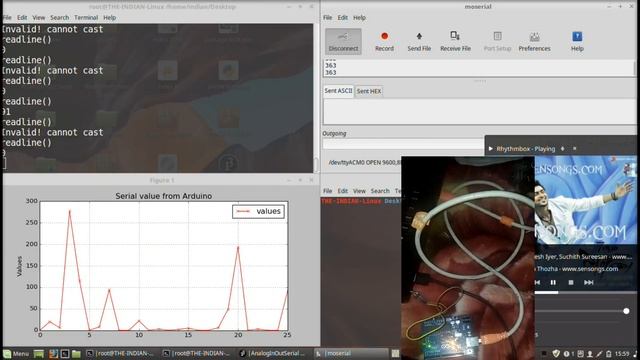Pause playback in Rhythmbox popup
Viewport: 640px width, 360px height.
point(553,282)
